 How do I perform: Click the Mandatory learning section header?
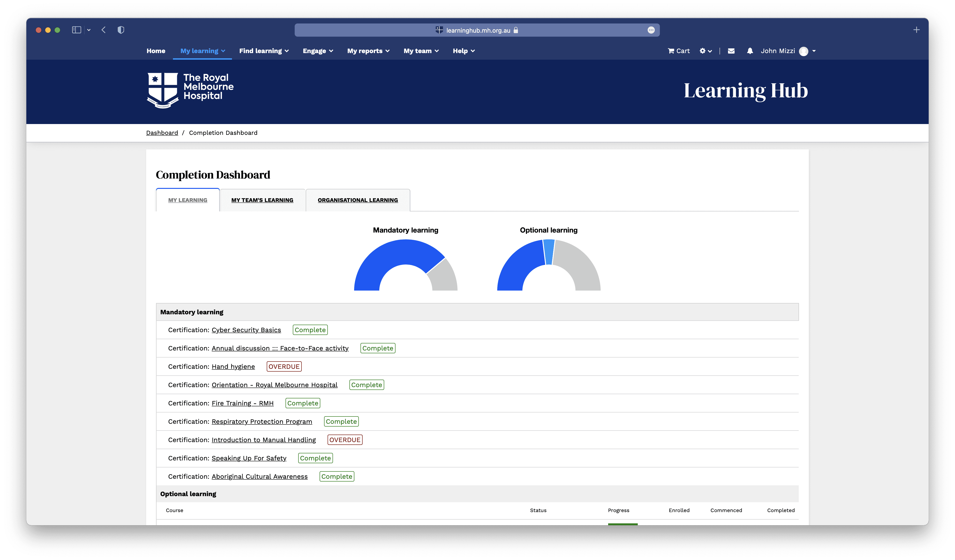pyautogui.click(x=477, y=312)
